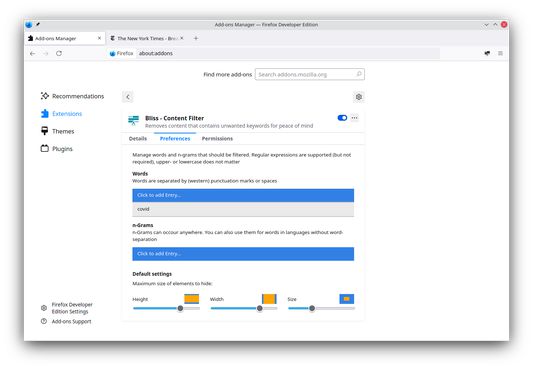This screenshot has width=533, height=369.
Task: Click to add Entry under Words
Action: (243, 195)
